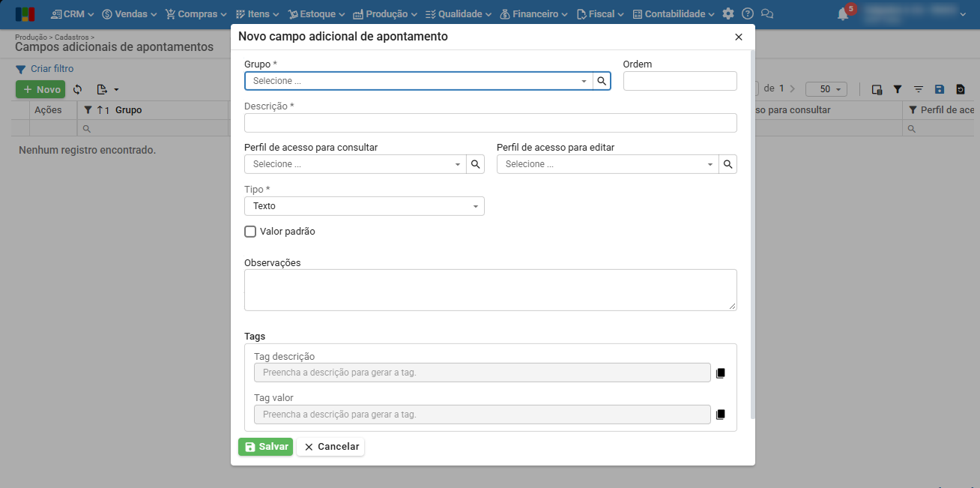The height and width of the screenshot is (488, 980).
Task: Open the help question mark icon
Action: [747, 14]
